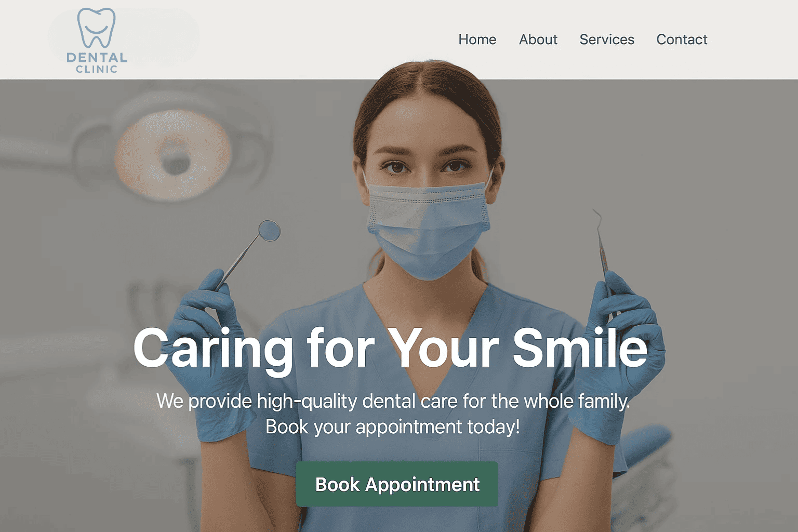The height and width of the screenshot is (532, 798).
Task: Open the Services navigation link
Action: click(607, 39)
